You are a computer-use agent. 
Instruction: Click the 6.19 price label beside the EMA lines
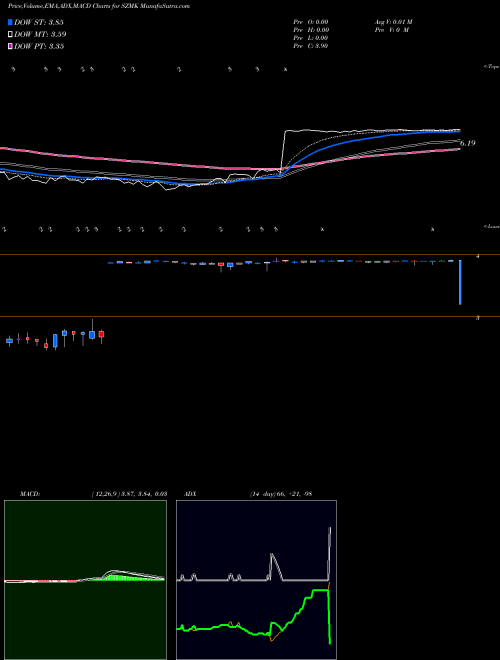[467, 143]
